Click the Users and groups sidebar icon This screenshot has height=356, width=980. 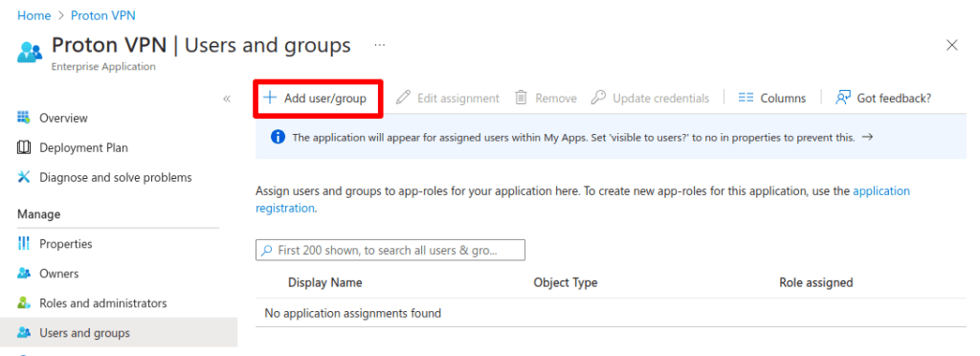[24, 332]
